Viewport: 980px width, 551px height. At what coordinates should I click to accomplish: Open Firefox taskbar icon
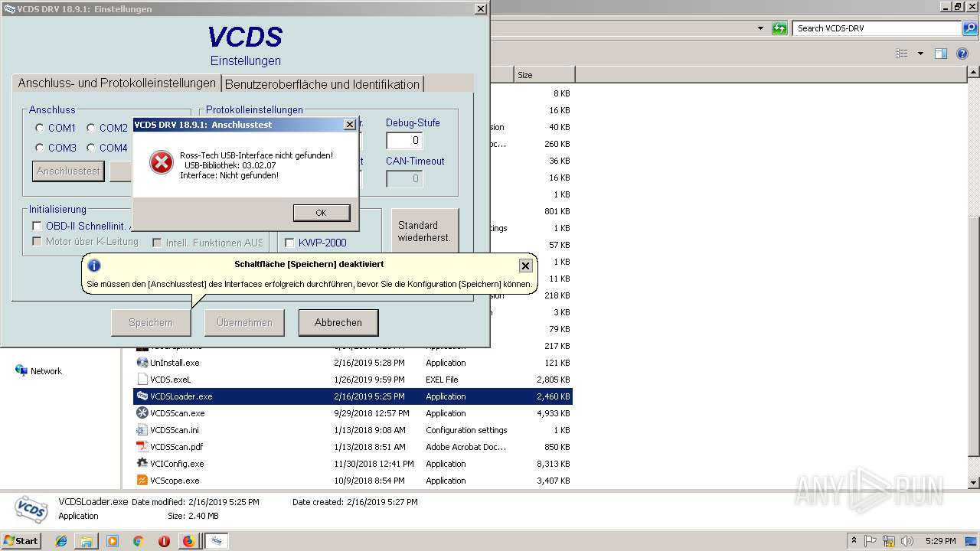[x=188, y=541]
